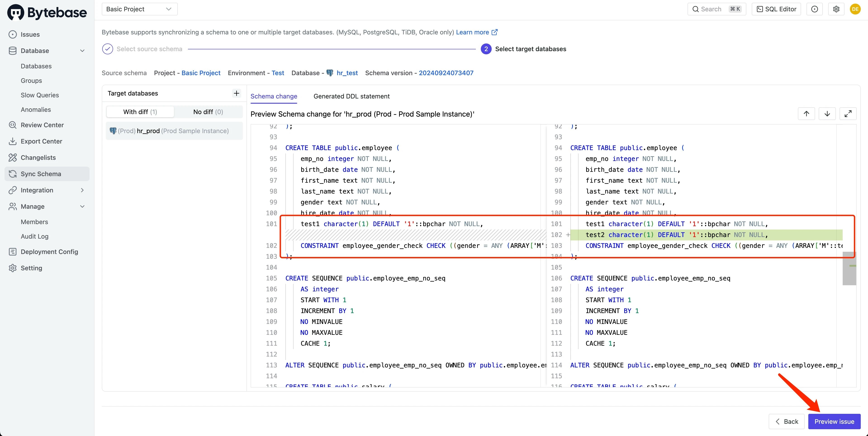Switch to the Generated DDL statement tab
868x436 pixels.
pyautogui.click(x=351, y=96)
